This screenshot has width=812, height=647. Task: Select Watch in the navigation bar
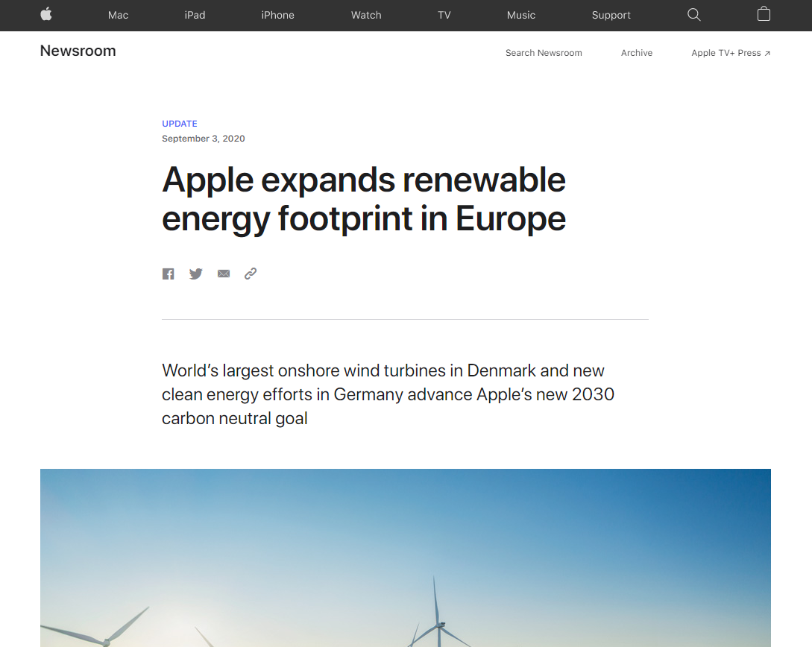point(366,15)
